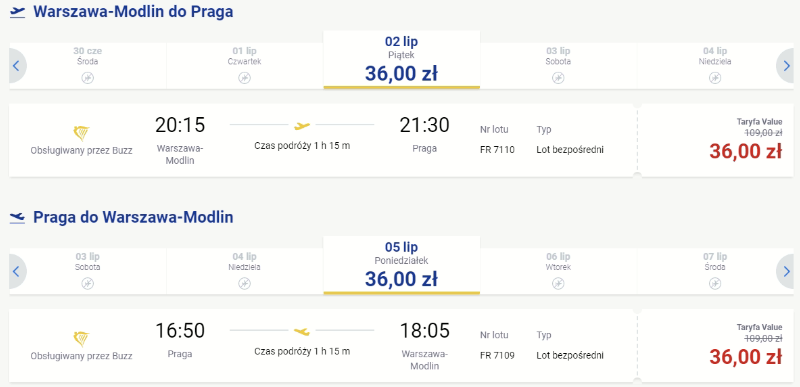Click previous dates arrow for return flight
Image resolution: width=800 pixels, height=387 pixels.
click(17, 271)
